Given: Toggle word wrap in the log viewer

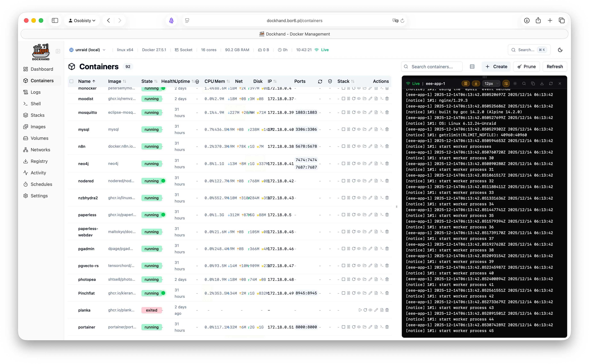Looking at the screenshot, I should [x=506, y=83].
